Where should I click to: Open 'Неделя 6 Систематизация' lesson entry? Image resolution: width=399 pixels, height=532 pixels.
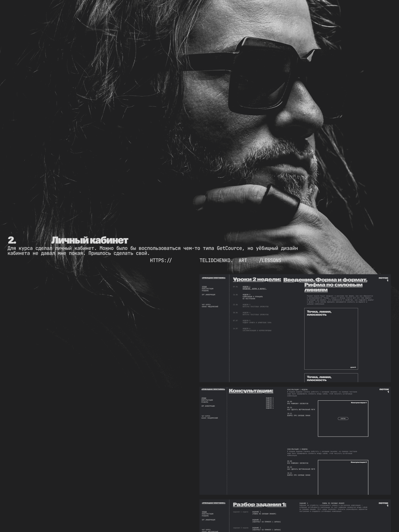tap(257, 330)
